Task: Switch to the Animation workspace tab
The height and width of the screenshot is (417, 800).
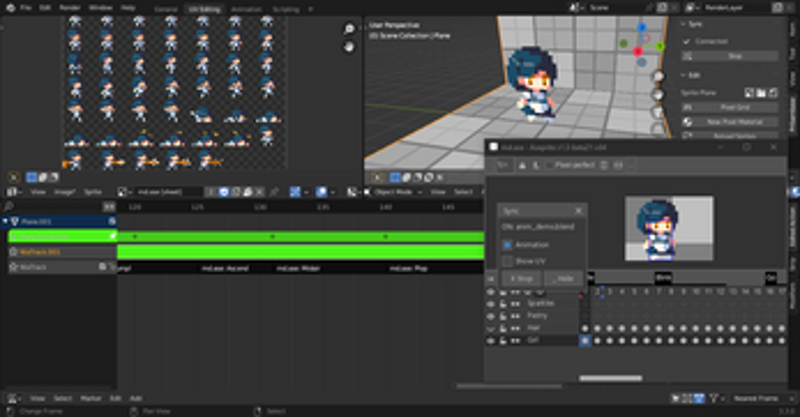Action: coord(246,9)
